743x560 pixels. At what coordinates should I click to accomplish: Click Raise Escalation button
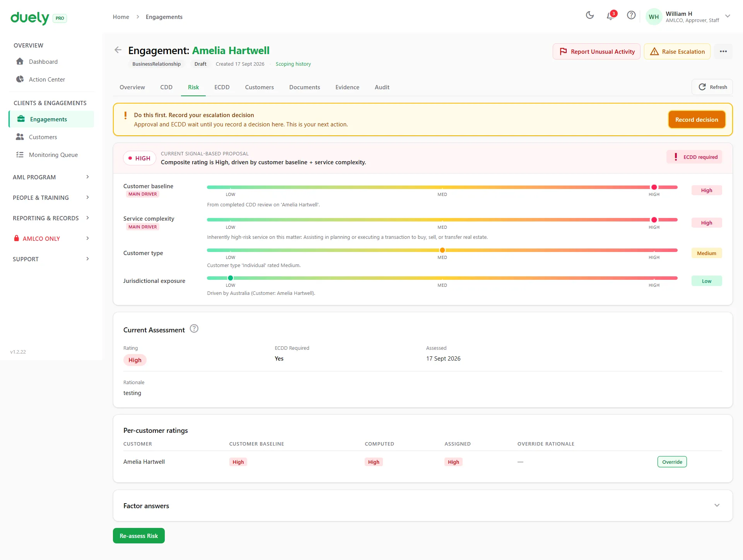tap(677, 51)
